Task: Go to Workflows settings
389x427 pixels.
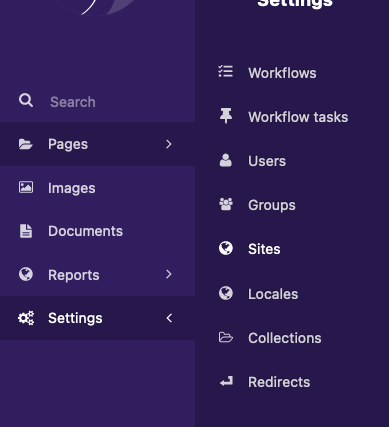Action: [282, 73]
